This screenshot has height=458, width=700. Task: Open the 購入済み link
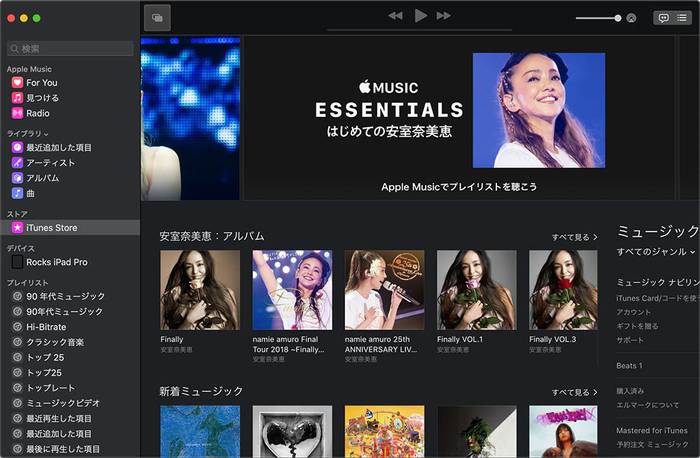[x=630, y=391]
